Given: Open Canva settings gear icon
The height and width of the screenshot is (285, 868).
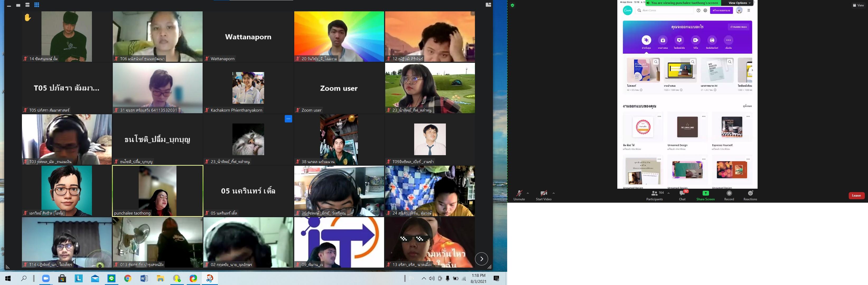Looking at the screenshot, I should coord(705,11).
